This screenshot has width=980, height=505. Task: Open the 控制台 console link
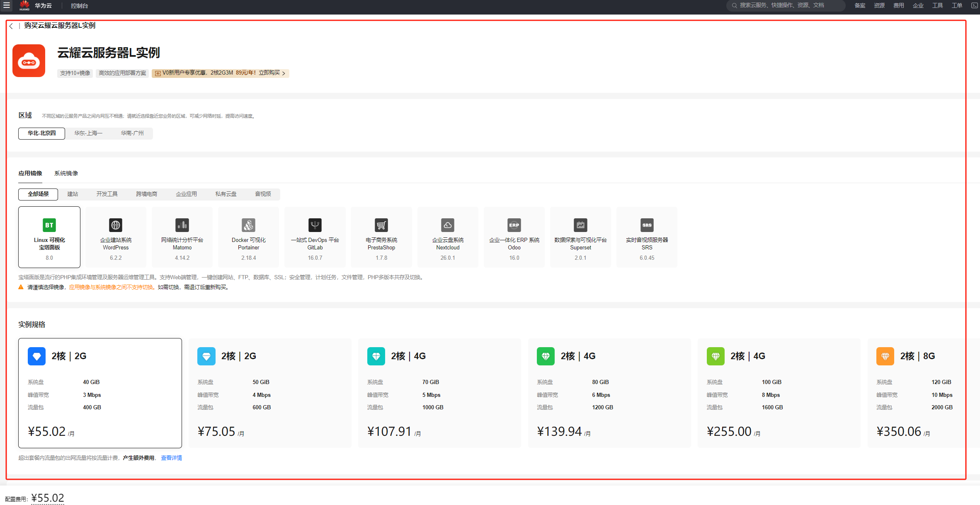pos(79,6)
